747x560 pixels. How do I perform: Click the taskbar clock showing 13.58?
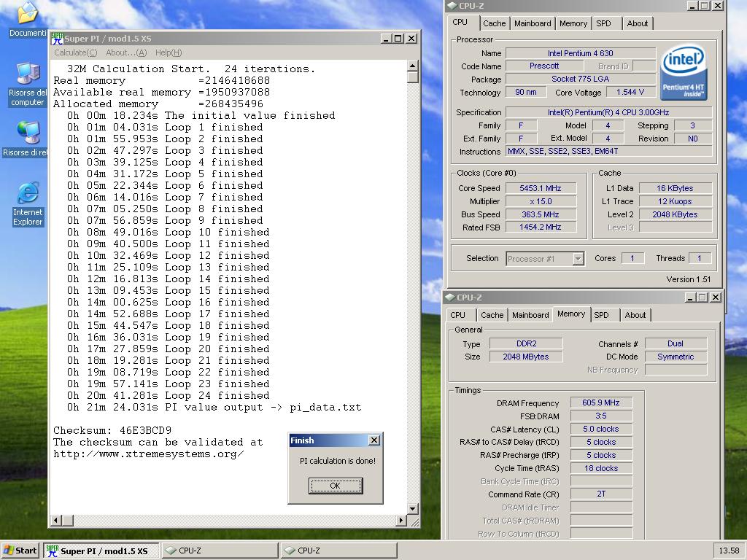click(x=729, y=551)
